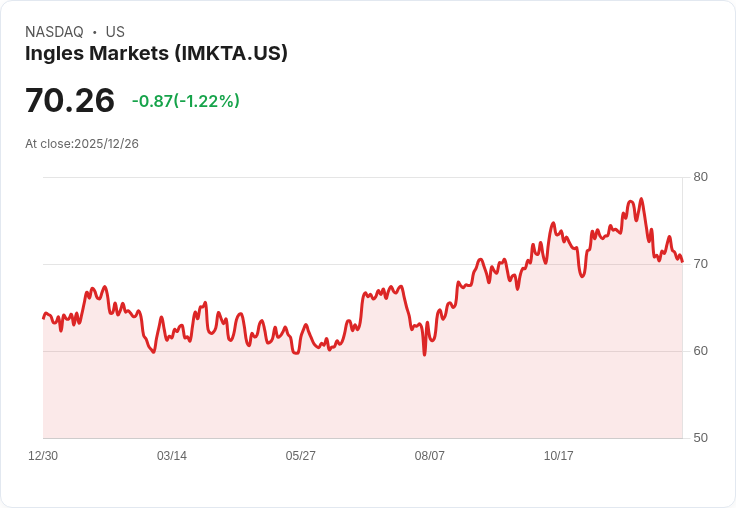Select the 10/17 date on the time axis
This screenshot has width=736, height=508.
click(559, 456)
